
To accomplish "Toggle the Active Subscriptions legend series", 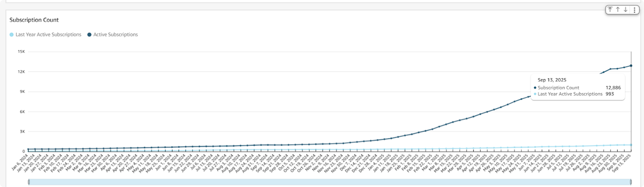I will click(115, 35).
